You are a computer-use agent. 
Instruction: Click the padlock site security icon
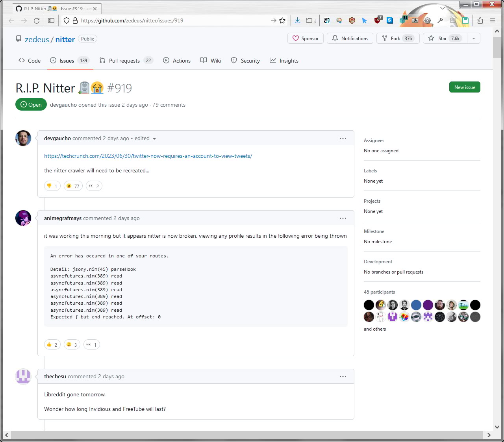[x=75, y=20]
